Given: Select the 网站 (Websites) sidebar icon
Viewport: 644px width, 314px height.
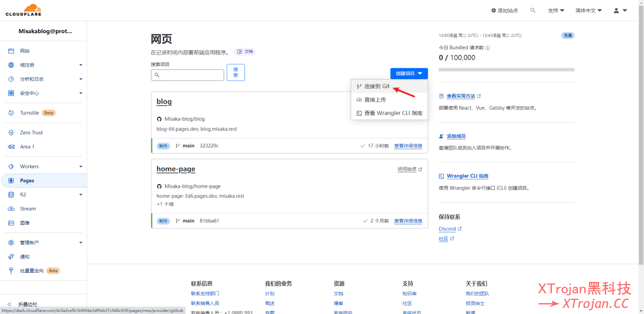Looking at the screenshot, I should coord(11,50).
